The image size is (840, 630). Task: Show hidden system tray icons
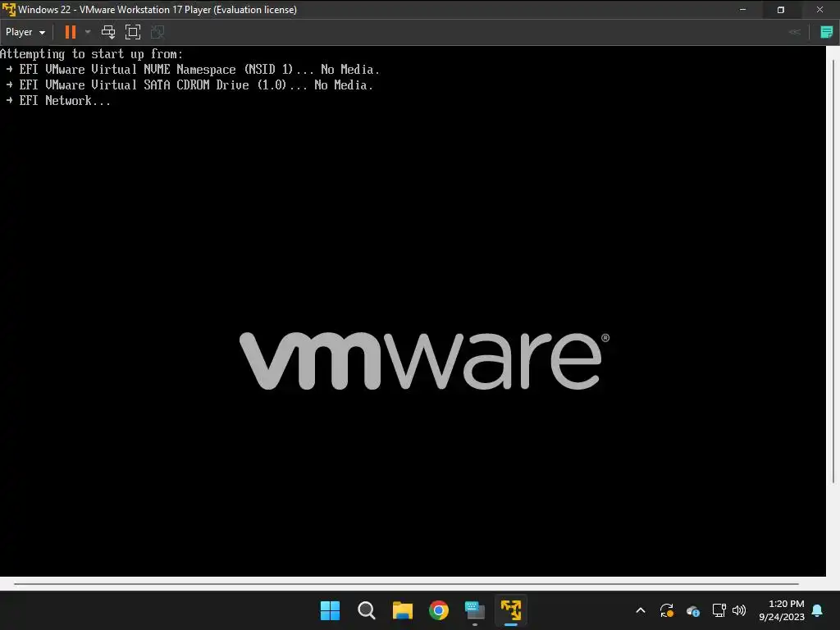[640, 610]
